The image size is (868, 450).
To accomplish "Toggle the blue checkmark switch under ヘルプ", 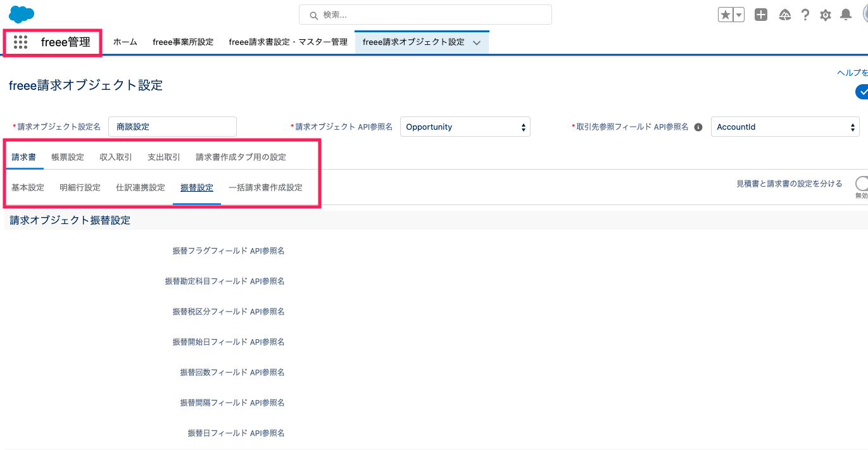I will click(x=862, y=92).
